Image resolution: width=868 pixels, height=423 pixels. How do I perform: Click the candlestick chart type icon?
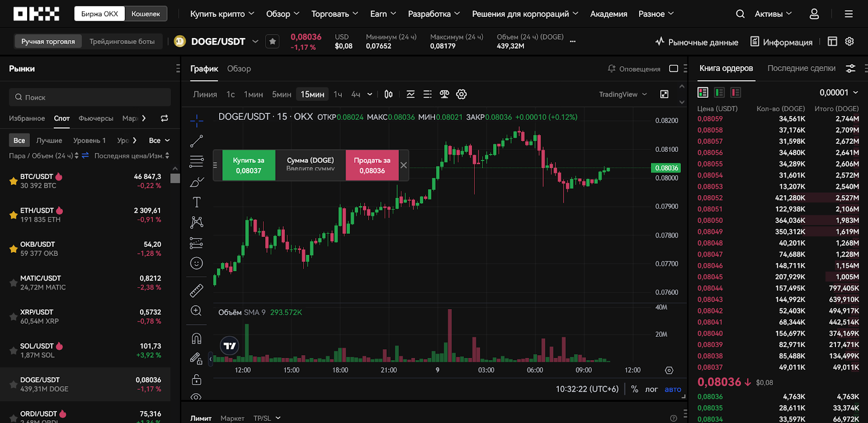coord(388,94)
